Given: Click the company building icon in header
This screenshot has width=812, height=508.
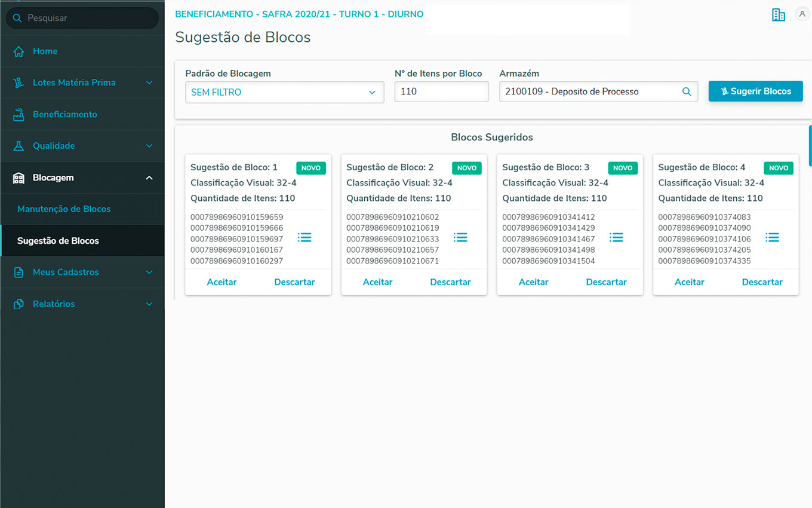Looking at the screenshot, I should (x=779, y=16).
